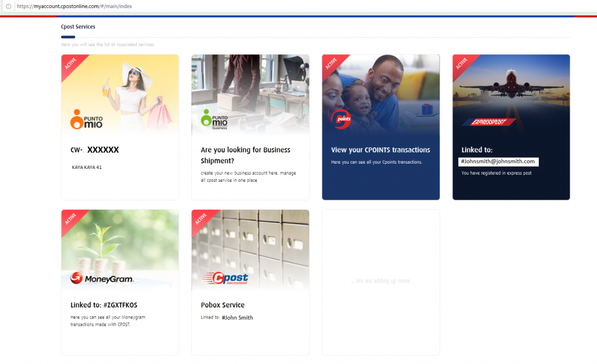Click the Punto Mio orange logo
Screen dimensions: 597x364
click(x=86, y=119)
